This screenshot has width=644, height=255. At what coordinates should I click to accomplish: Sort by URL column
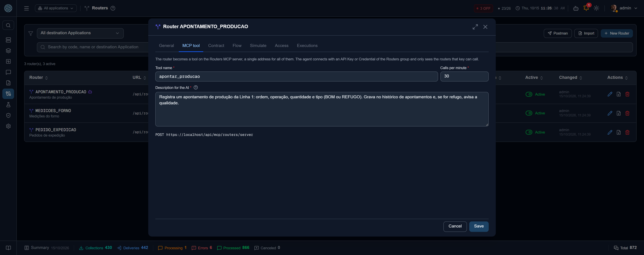coord(139,78)
